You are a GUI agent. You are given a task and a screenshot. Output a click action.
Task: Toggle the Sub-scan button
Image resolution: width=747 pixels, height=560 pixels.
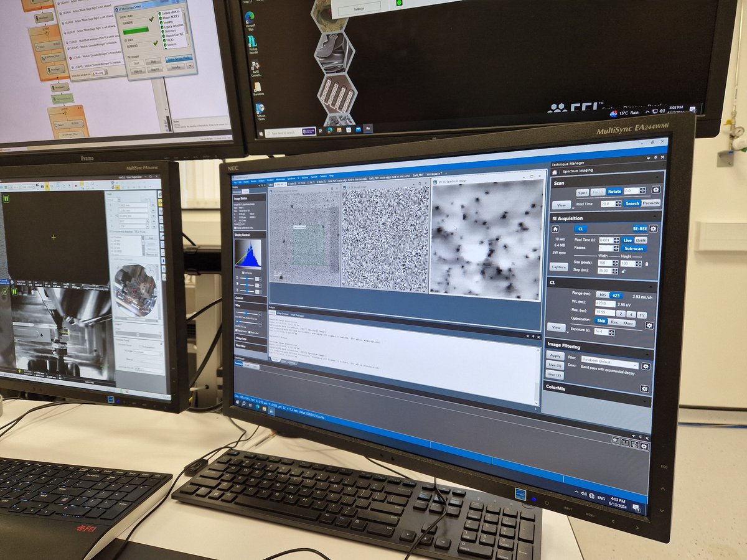click(x=634, y=249)
